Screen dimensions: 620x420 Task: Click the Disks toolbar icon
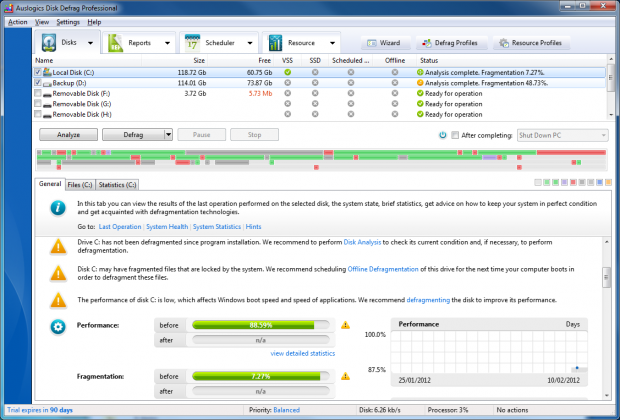point(49,42)
